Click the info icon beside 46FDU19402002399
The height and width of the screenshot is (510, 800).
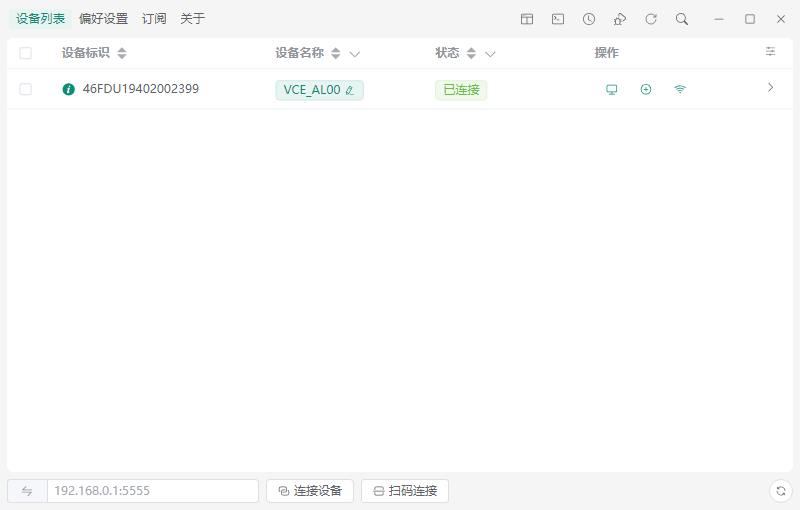click(68, 89)
